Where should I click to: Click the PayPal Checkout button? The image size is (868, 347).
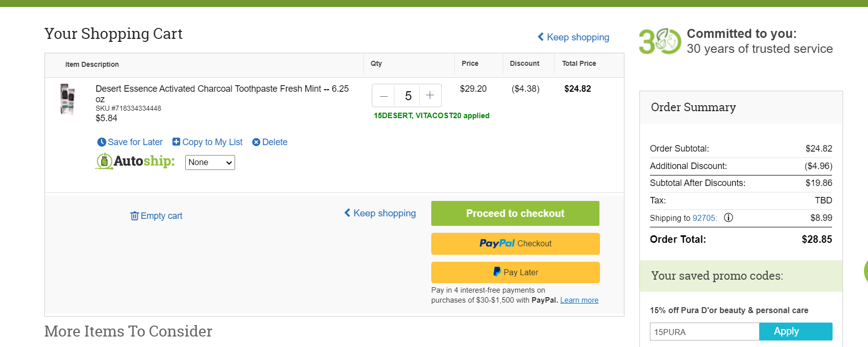click(515, 244)
